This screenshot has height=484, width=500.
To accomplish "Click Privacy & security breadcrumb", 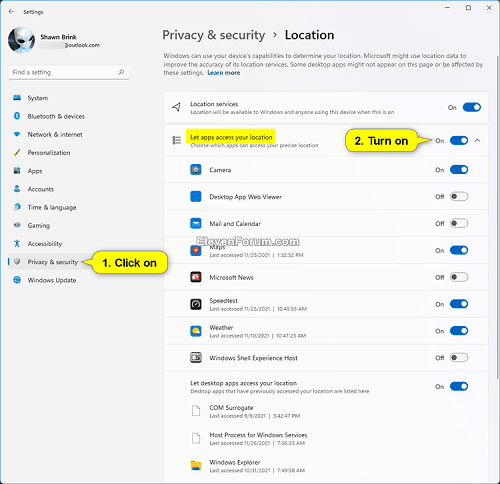I will click(x=214, y=35).
